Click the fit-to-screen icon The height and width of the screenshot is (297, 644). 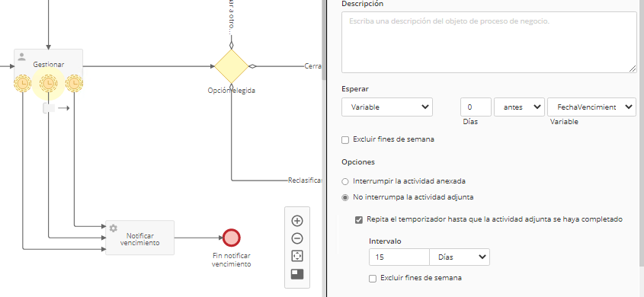[x=297, y=256]
